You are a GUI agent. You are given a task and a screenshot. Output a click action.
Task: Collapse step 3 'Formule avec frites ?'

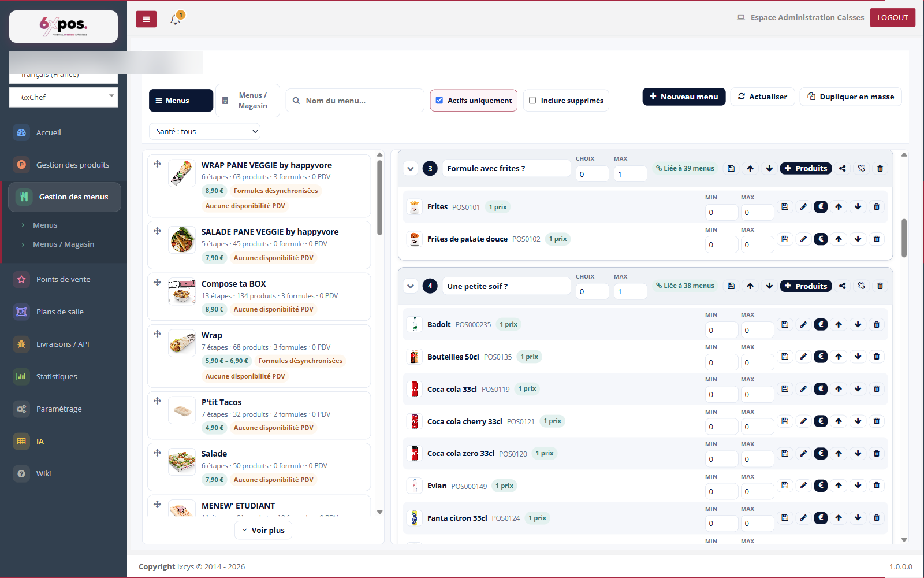coord(411,169)
